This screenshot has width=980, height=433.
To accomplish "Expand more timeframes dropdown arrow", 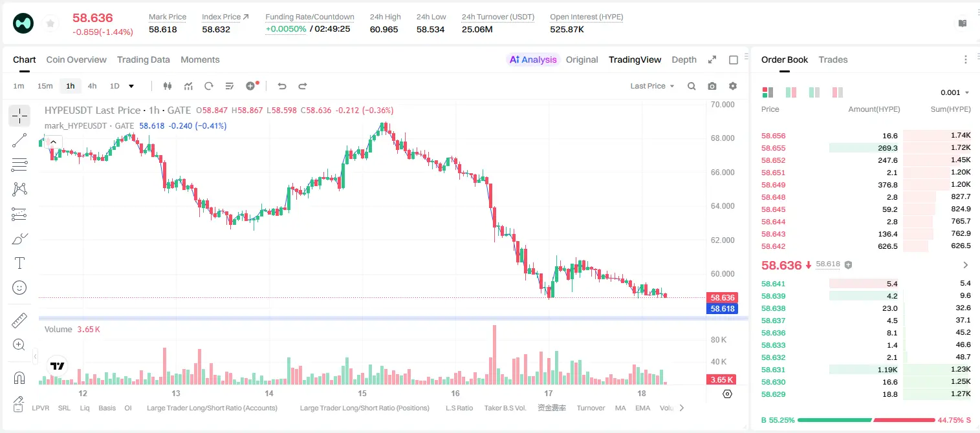I will (x=131, y=86).
